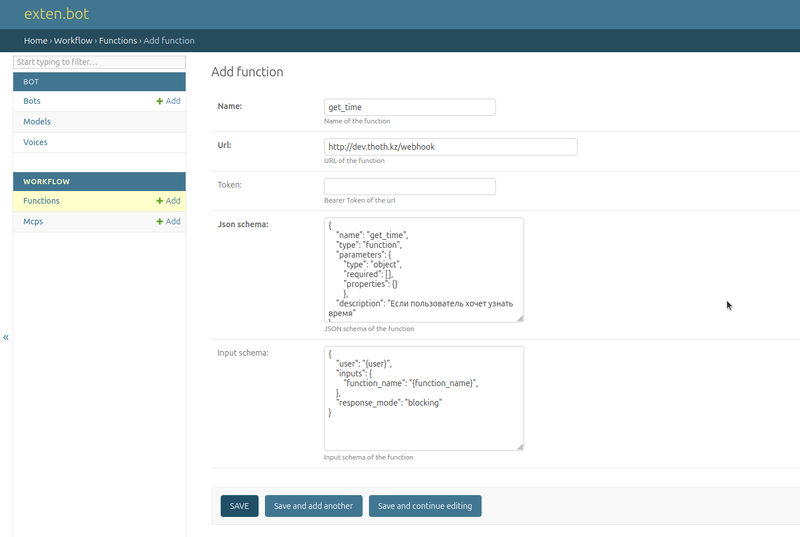800x537 pixels.
Task: Open Bots in the sidebar
Action: pyautogui.click(x=32, y=101)
